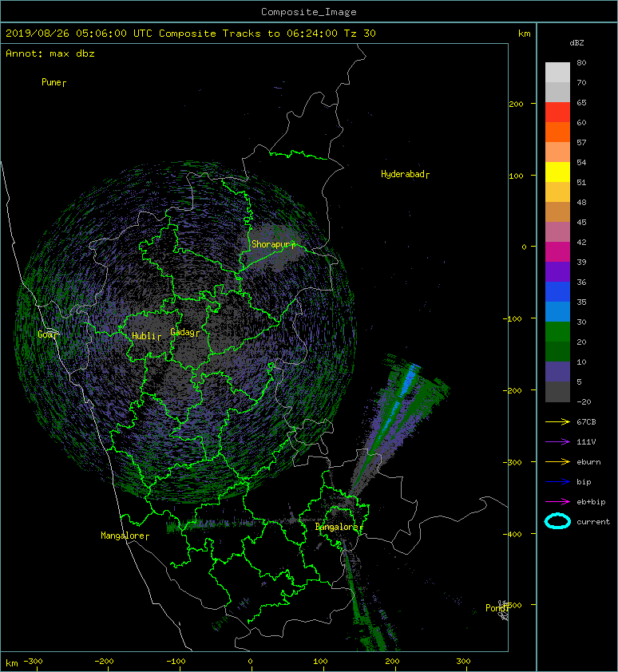
Task: Select the Goa label on the coast
Action: 46,334
